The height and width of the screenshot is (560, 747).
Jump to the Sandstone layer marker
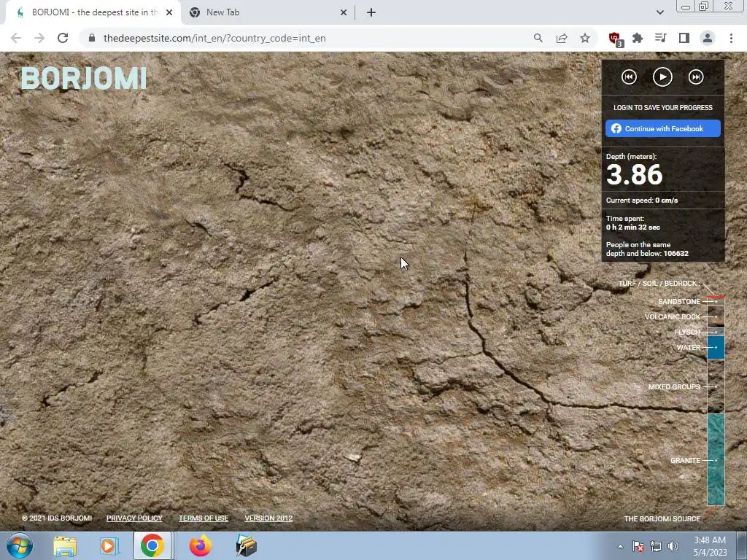point(679,301)
